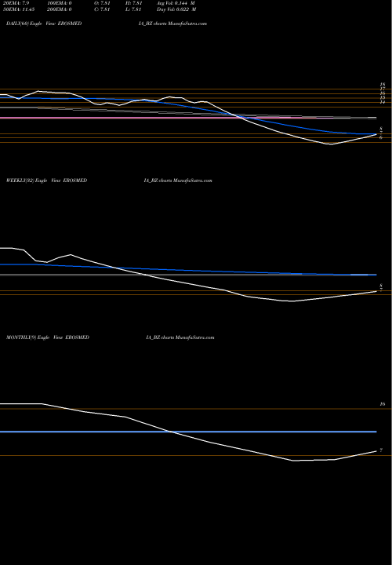Click the WEEKLY(32) Eagle View chart title
The width and height of the screenshot is (392, 565).
point(47,180)
